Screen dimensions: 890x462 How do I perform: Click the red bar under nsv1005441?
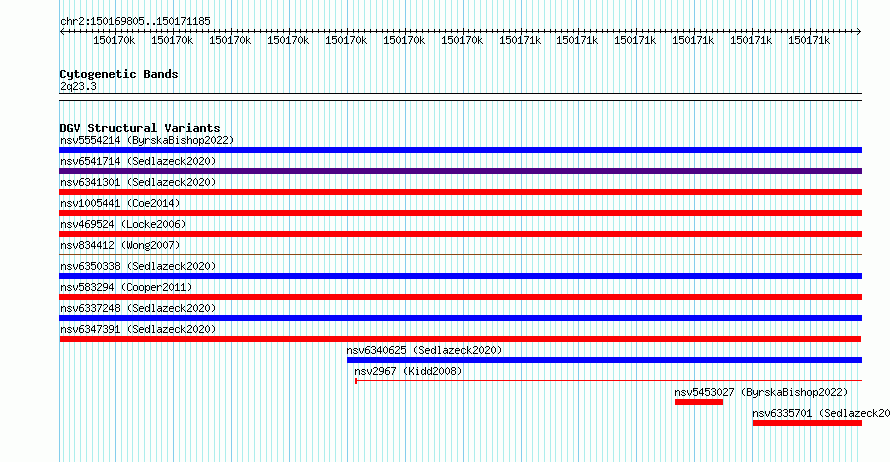[460, 213]
